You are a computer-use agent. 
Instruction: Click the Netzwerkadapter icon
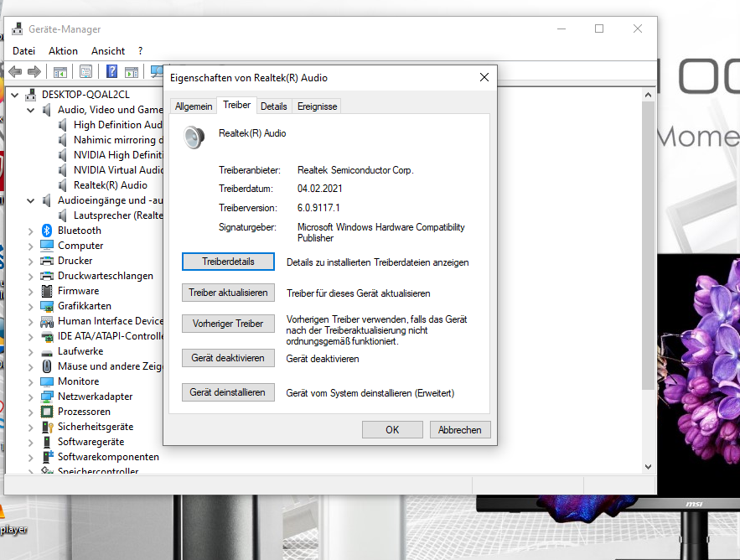tap(47, 397)
